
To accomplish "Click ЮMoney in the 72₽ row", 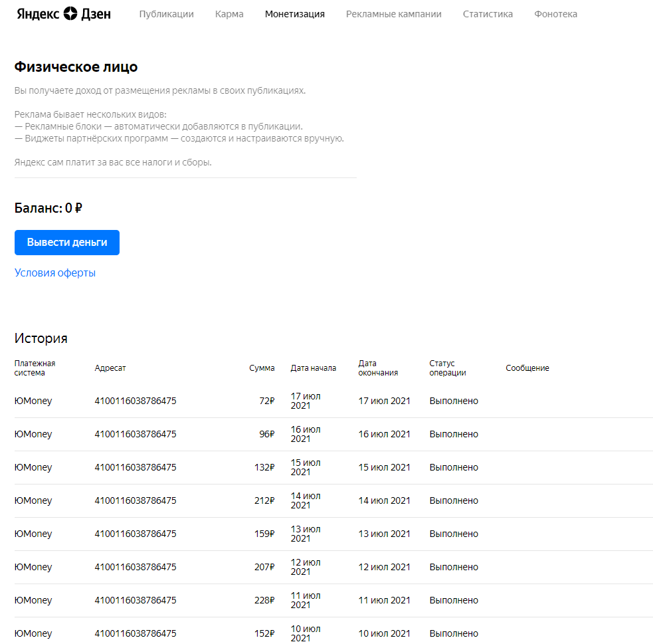I will (33, 401).
